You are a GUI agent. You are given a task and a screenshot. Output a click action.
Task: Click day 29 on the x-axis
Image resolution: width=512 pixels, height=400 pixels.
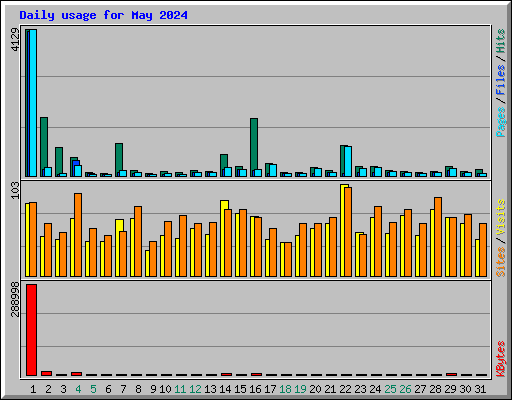pos(451,389)
